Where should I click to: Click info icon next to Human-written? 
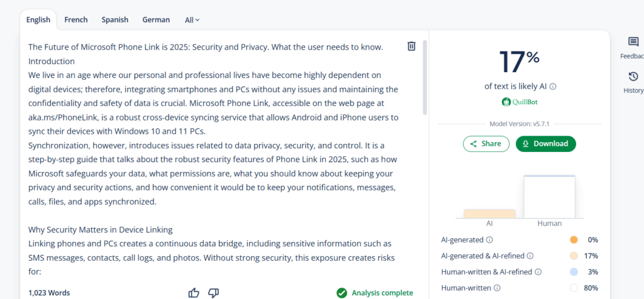click(498, 288)
